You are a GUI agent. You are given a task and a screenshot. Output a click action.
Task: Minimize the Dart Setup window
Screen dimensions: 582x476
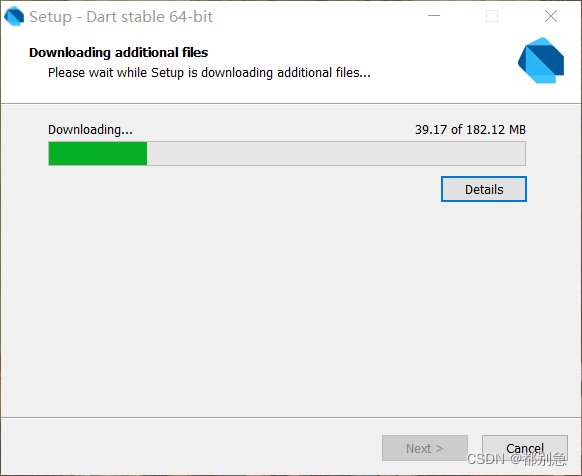pyautogui.click(x=434, y=16)
